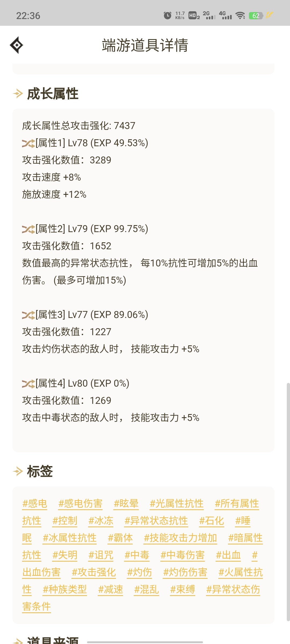290x644 pixels.
Task: Tap shuffle icon beside 属性1 Lv78
Action: 28,143
